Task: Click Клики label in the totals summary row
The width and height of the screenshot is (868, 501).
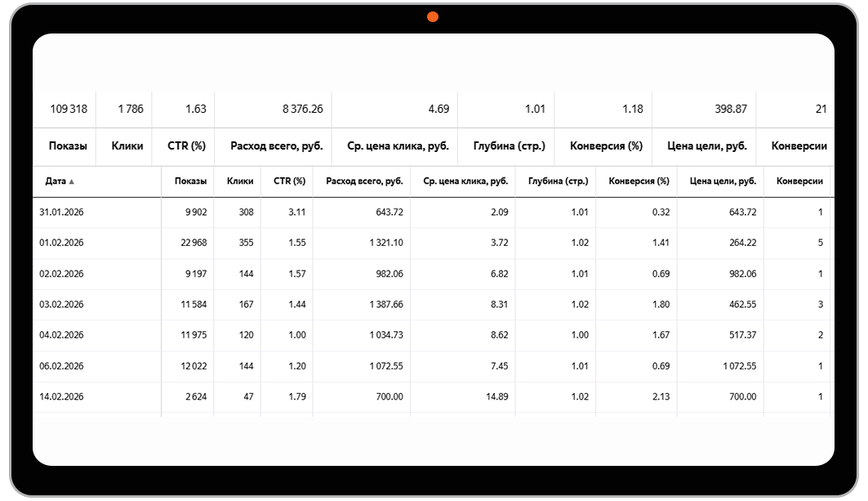Action: tap(127, 146)
